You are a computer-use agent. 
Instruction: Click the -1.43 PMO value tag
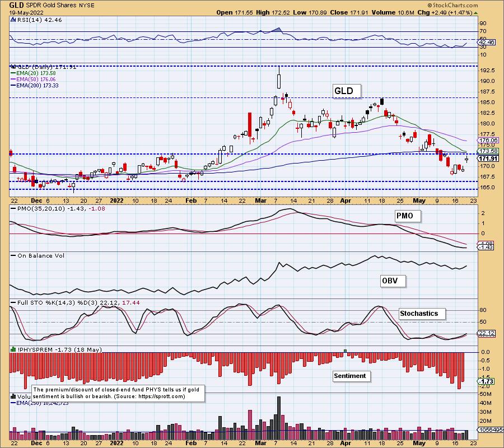486,247
